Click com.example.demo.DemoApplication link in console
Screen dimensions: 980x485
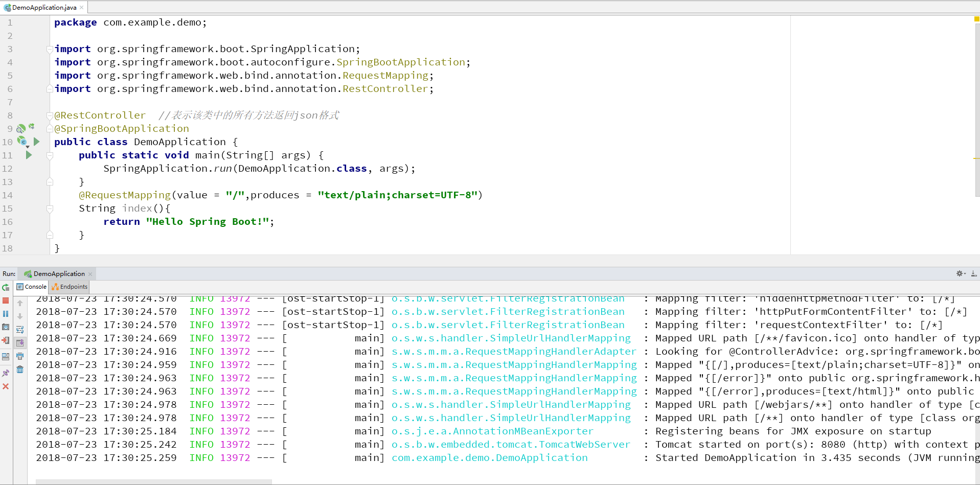(x=490, y=458)
